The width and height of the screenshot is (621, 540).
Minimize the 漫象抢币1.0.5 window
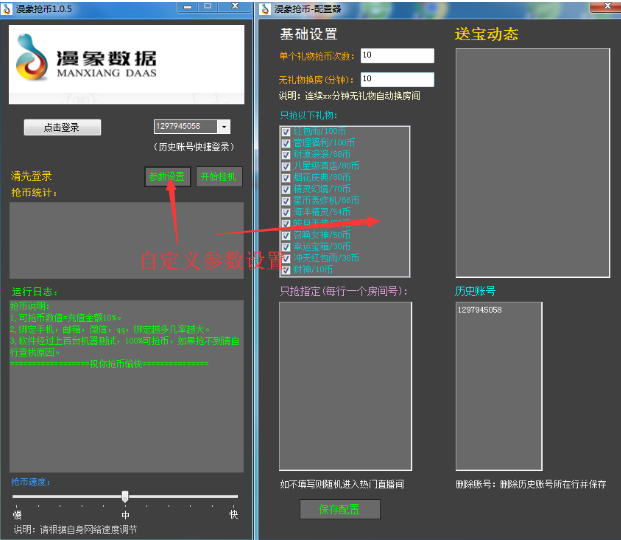click(x=188, y=7)
